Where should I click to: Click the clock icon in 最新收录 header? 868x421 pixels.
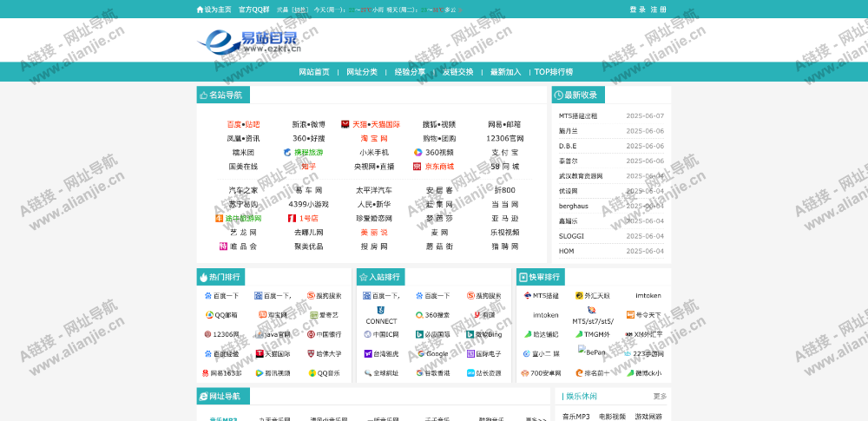(x=558, y=95)
